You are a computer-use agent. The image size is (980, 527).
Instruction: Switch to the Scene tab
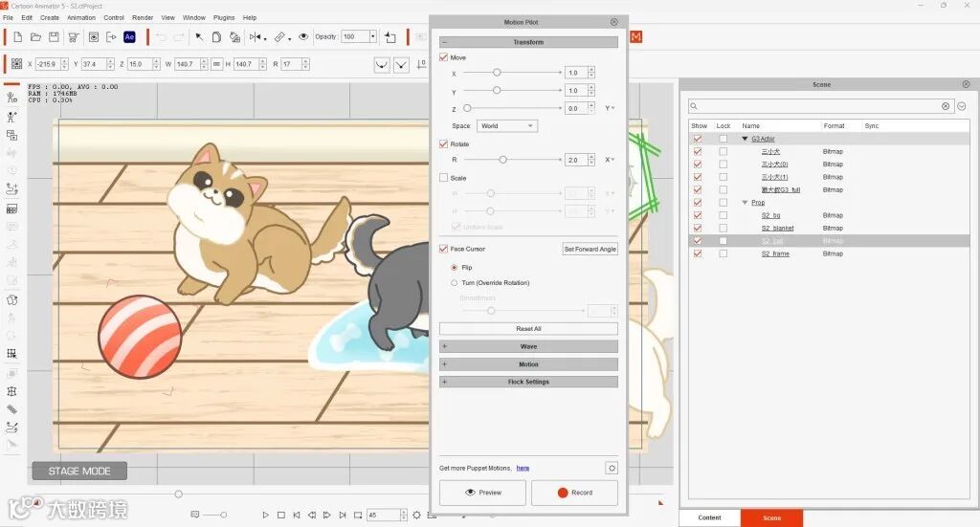772,517
